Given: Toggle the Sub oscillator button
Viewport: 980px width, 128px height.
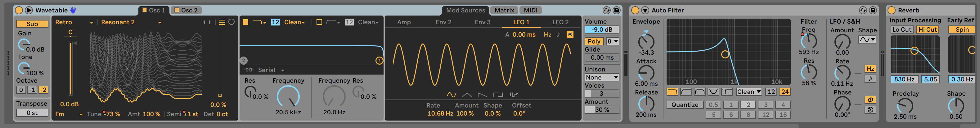Looking at the screenshot, I should tap(32, 24).
